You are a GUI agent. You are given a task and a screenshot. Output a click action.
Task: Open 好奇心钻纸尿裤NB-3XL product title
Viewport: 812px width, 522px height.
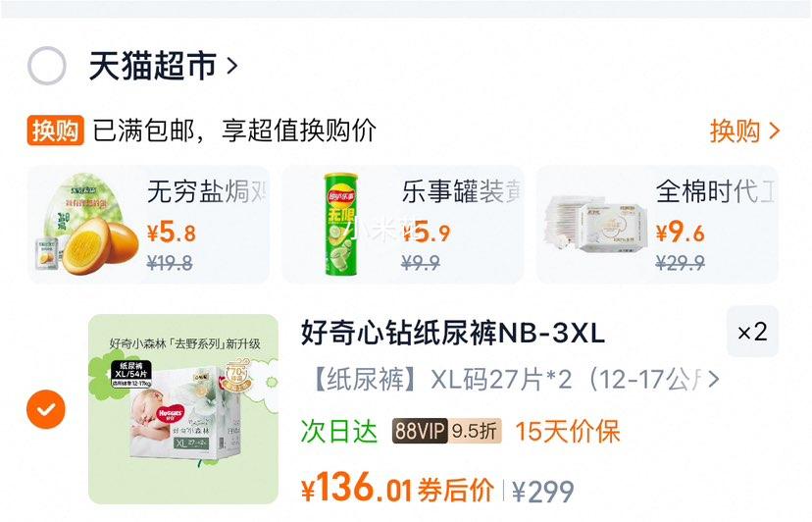[453, 333]
